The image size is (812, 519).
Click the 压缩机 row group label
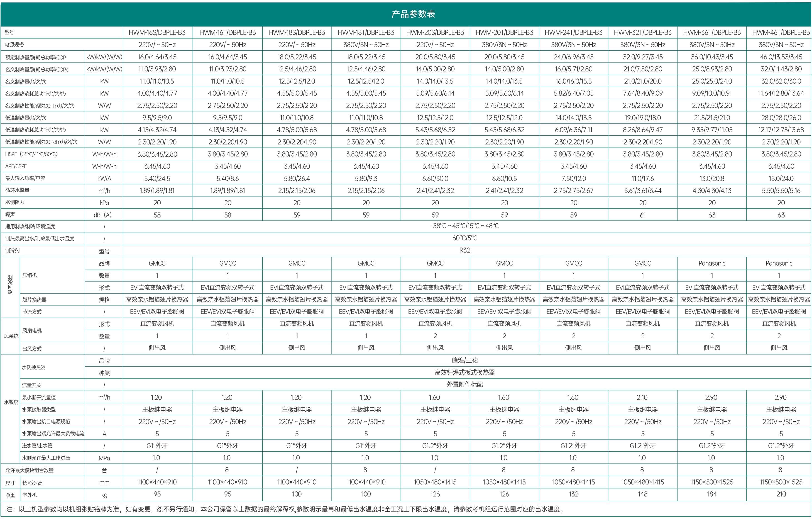tap(30, 275)
